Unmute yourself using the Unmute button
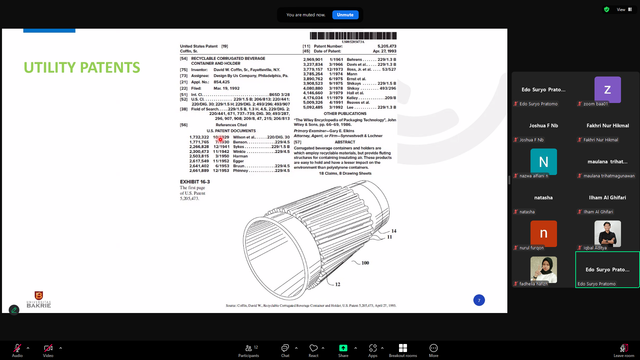Screen dimensions: 640x360 [x=345, y=15]
